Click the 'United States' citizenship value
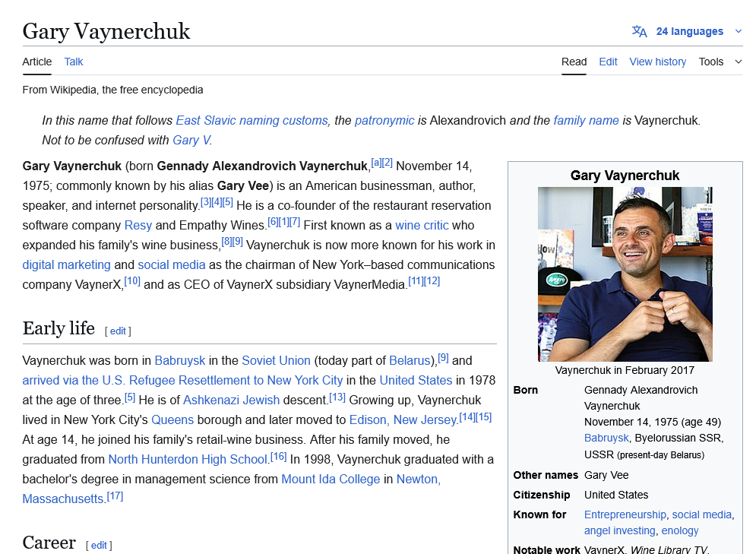The image size is (756, 554). (x=616, y=495)
